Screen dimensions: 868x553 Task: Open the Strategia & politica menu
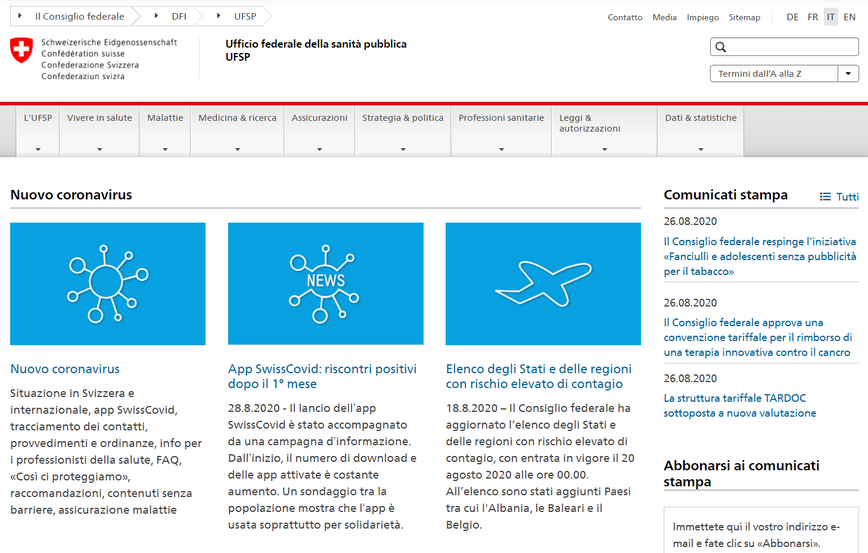[403, 131]
